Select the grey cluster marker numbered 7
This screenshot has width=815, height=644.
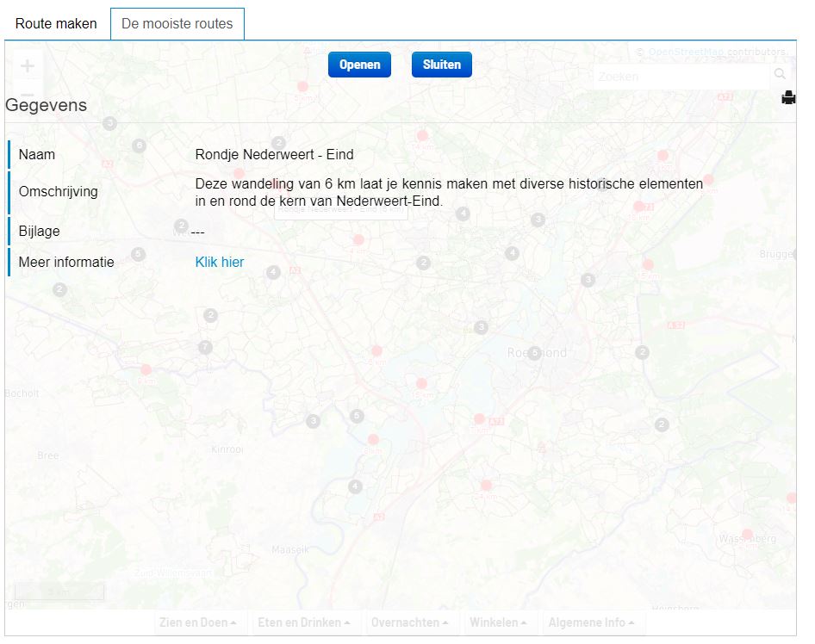[205, 348]
